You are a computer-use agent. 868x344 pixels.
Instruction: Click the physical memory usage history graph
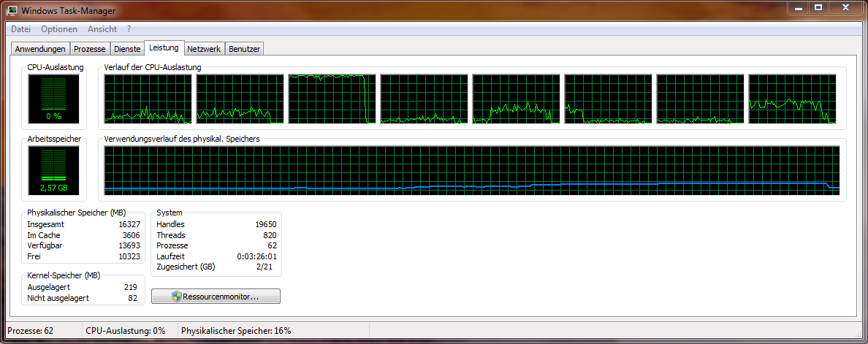(x=472, y=171)
